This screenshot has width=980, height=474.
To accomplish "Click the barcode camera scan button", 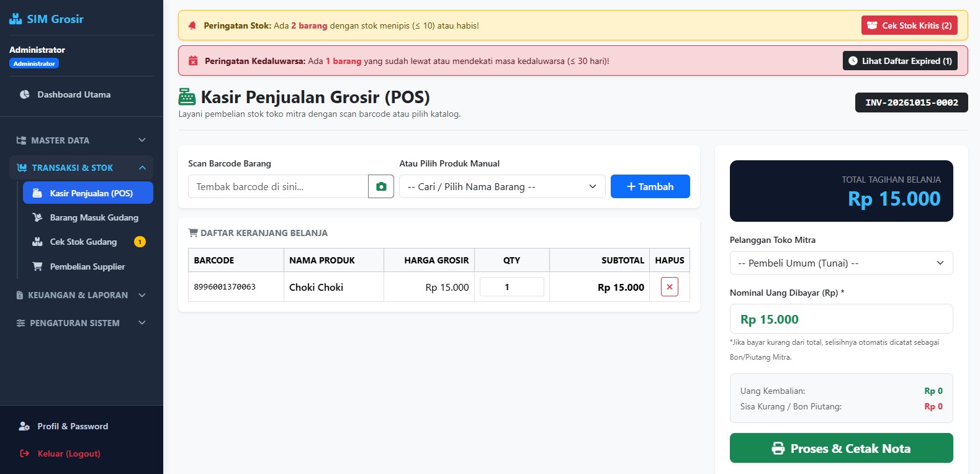I will click(381, 186).
